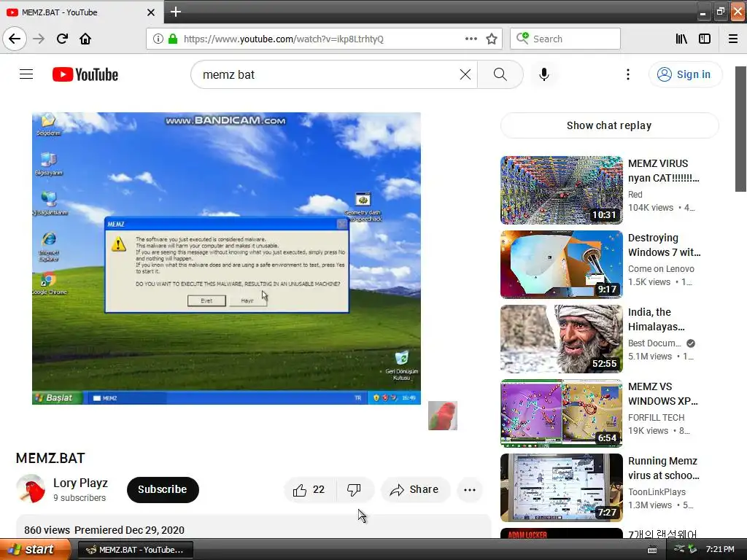Click the green padlock security icon
This screenshot has height=560, width=747.
(173, 39)
